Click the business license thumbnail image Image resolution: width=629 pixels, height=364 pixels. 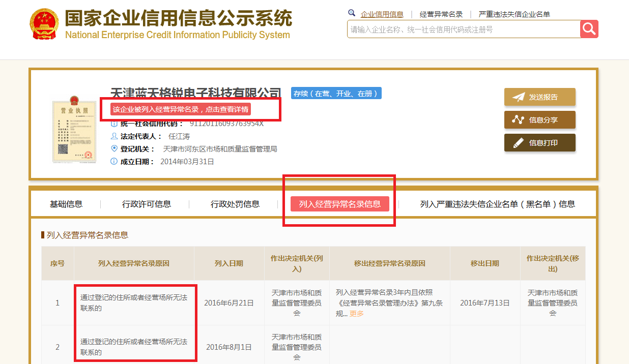click(x=74, y=131)
